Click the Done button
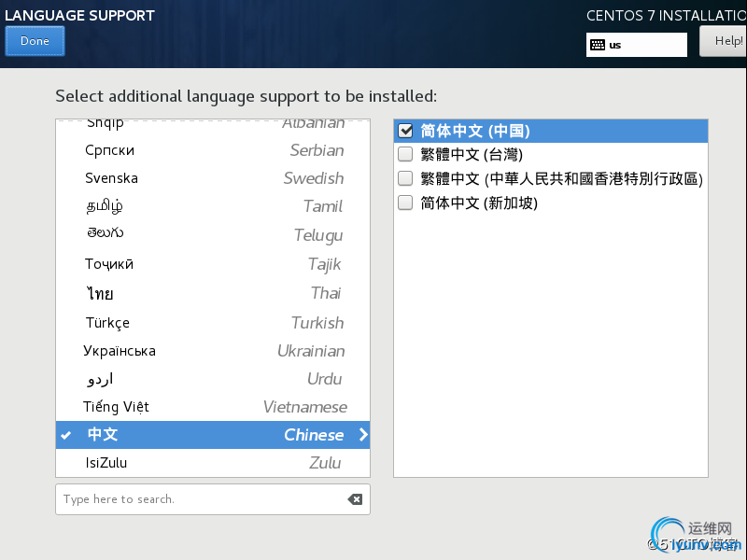747x560 pixels. 35,41
